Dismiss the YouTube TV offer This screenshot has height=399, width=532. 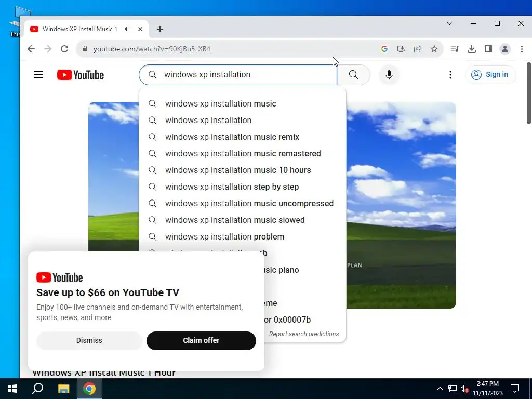coord(89,340)
